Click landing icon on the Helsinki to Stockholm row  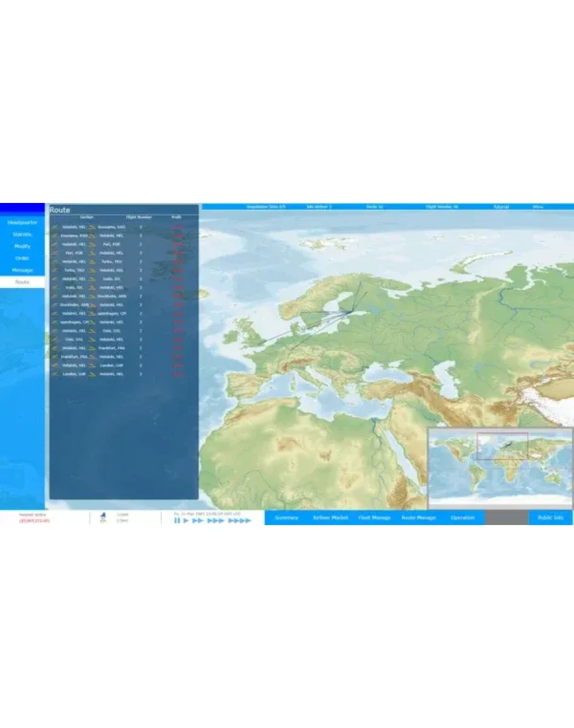92,296
